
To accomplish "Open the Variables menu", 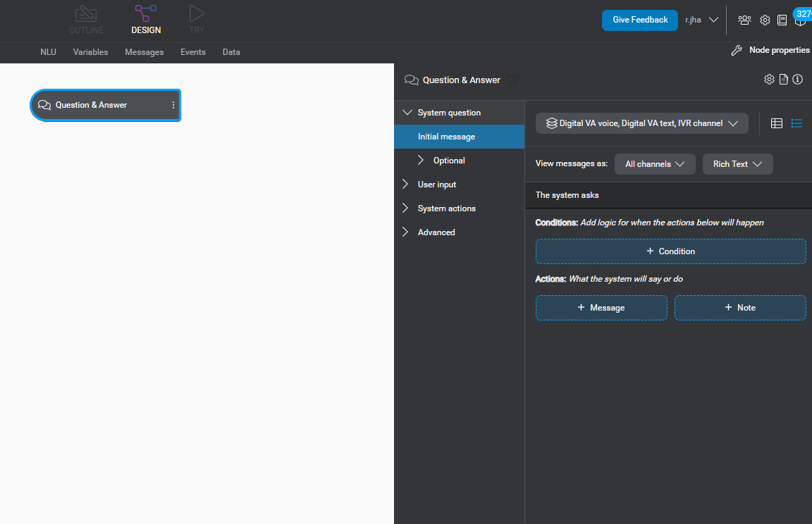I will (90, 52).
